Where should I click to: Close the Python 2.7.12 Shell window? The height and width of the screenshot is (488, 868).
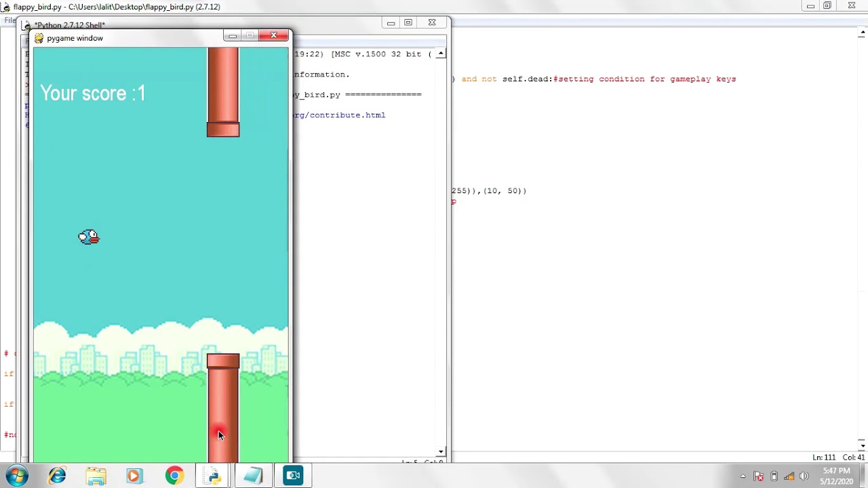(x=432, y=22)
